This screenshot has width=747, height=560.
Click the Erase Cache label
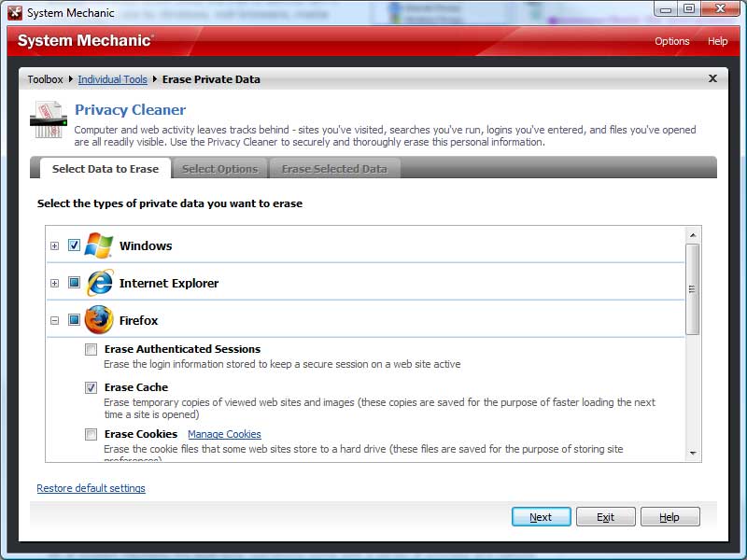[x=136, y=387]
